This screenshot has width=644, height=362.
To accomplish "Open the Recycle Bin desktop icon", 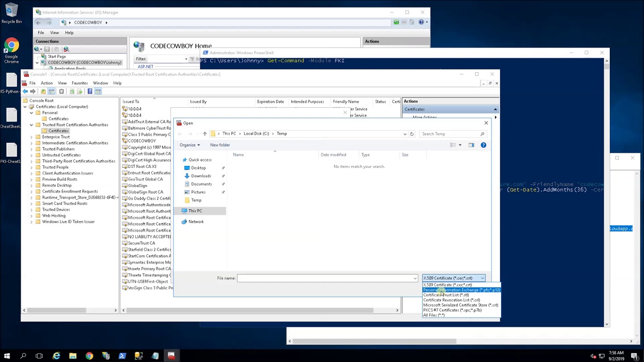I will (11, 14).
